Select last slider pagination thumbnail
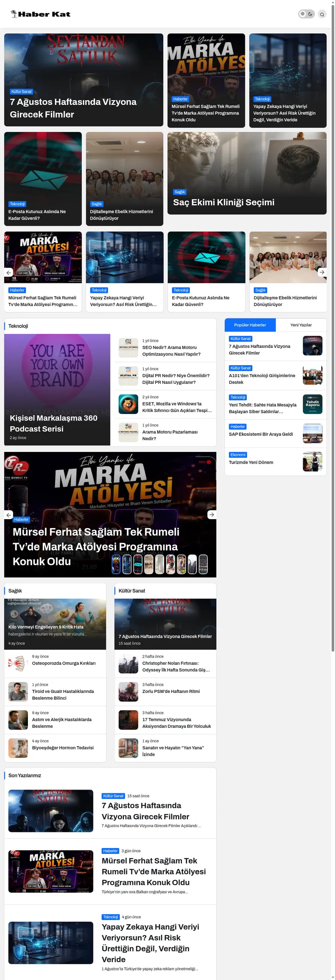Screen dimensions: 335x980 [203, 564]
